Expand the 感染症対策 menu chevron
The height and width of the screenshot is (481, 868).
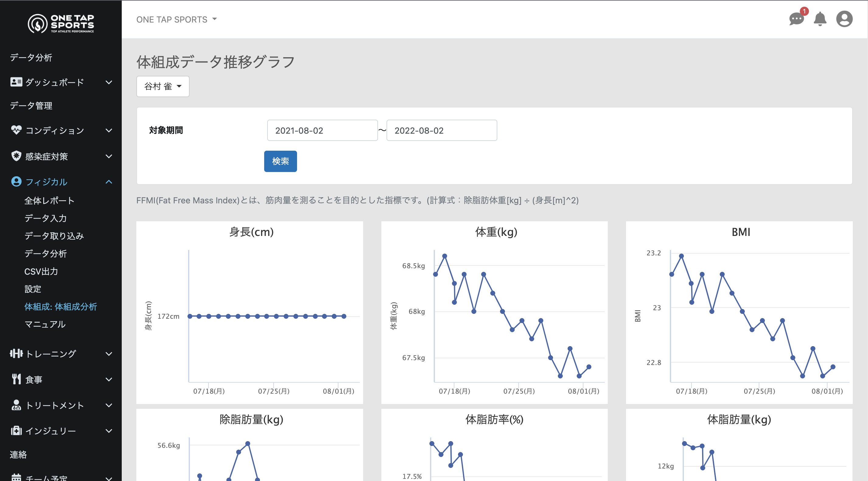109,156
